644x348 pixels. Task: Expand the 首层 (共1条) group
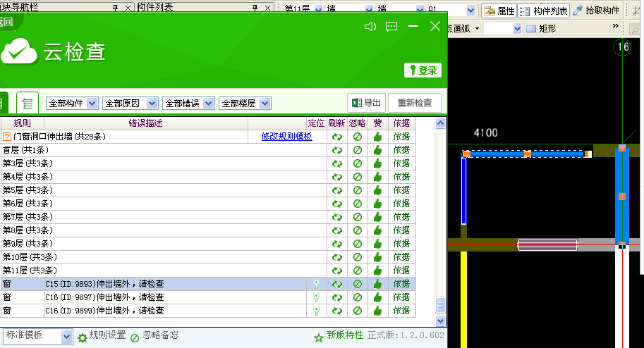pos(25,150)
